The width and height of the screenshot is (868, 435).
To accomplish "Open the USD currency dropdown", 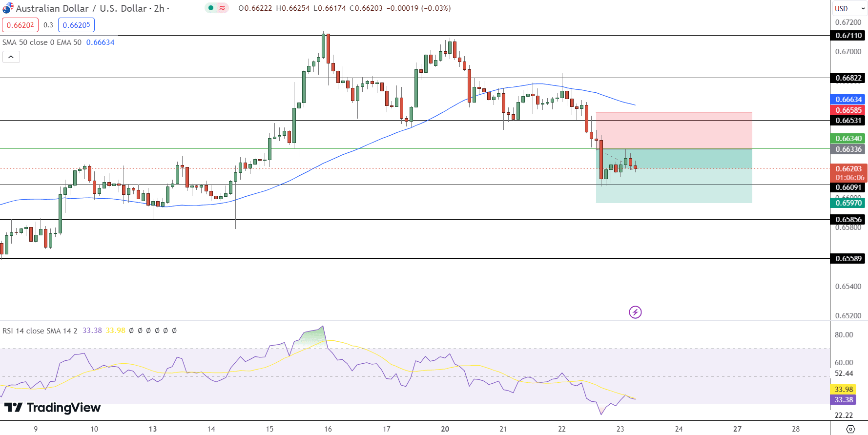I will click(x=850, y=8).
